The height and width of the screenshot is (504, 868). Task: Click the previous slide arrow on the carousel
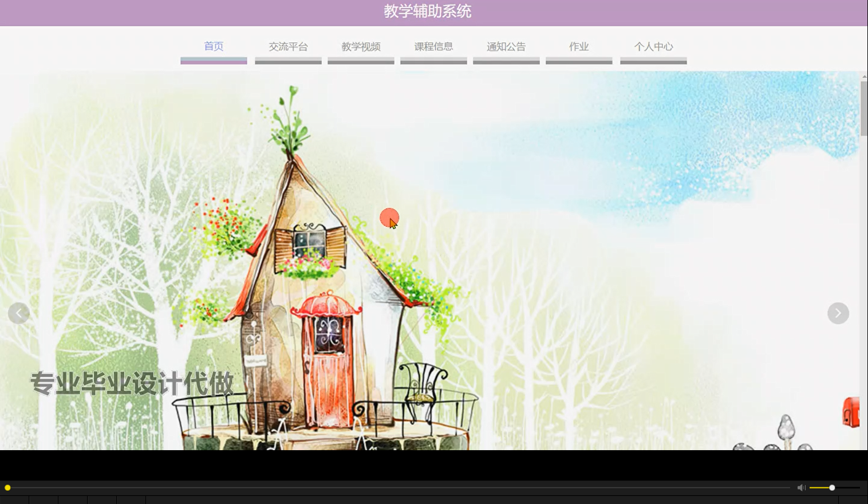(19, 313)
